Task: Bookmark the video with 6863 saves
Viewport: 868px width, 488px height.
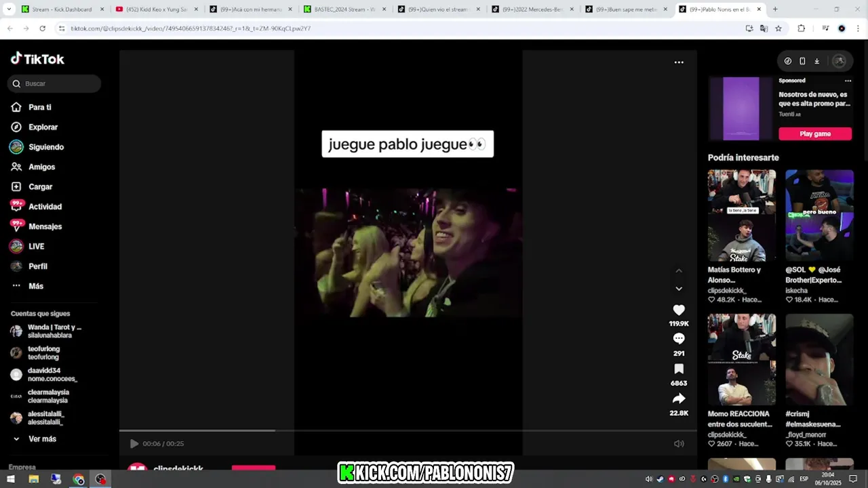Action: pos(679,369)
